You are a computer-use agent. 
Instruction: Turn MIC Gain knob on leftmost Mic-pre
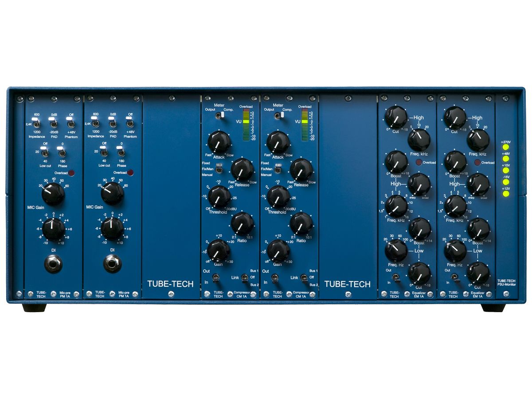click(53, 194)
